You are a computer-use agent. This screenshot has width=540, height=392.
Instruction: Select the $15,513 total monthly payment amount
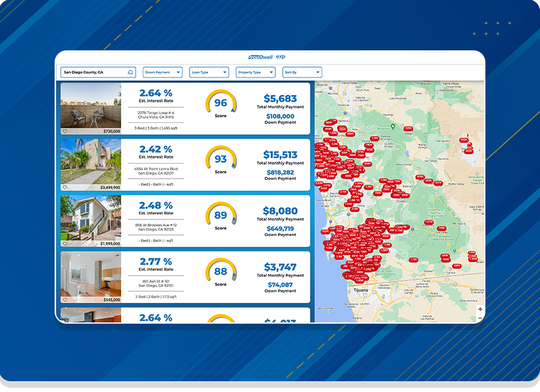click(280, 155)
